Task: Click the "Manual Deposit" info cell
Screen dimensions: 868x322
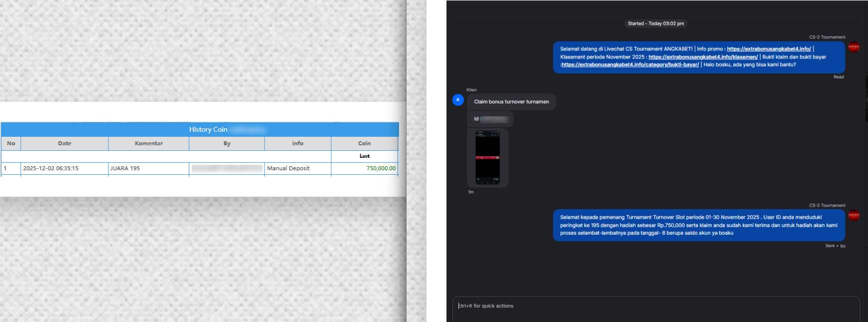Action: tap(288, 168)
